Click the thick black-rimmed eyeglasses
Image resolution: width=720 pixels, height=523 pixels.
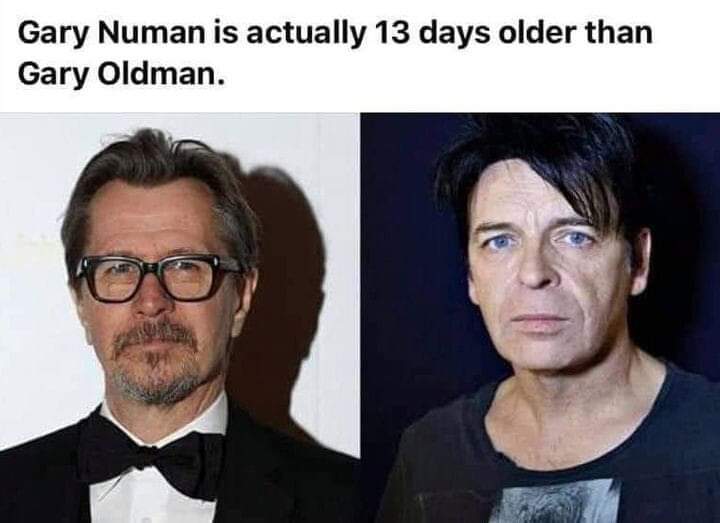(158, 278)
